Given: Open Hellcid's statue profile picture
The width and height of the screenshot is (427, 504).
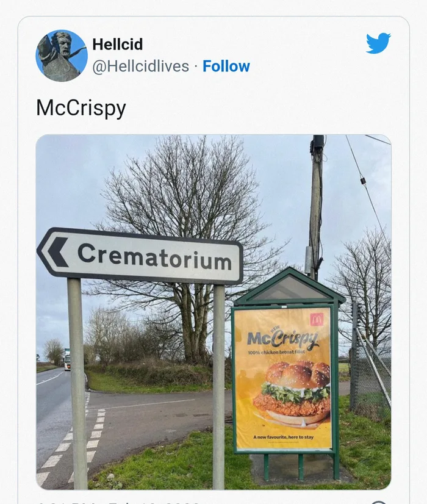Looking at the screenshot, I should point(62,56).
